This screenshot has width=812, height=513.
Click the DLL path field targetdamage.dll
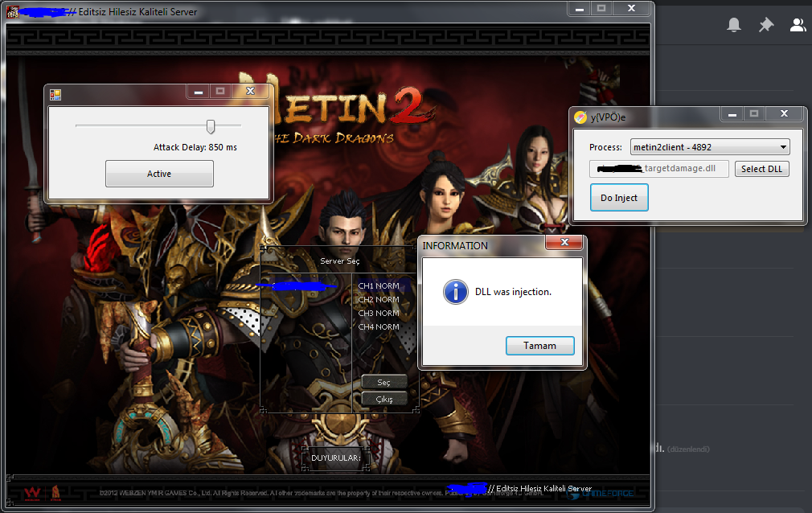[x=658, y=168]
